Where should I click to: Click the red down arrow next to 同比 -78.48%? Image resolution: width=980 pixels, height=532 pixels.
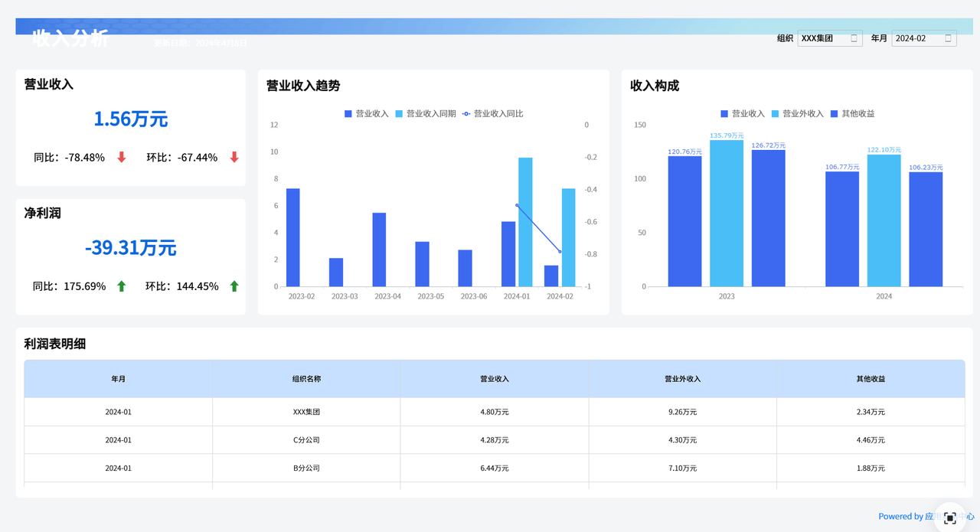(121, 157)
